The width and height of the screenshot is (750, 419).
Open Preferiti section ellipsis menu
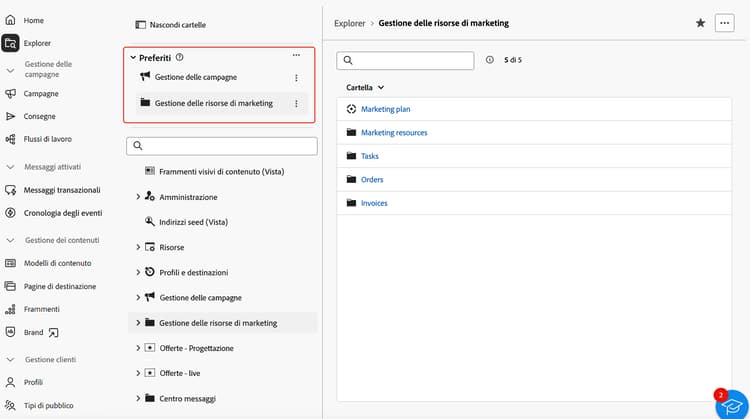(296, 56)
